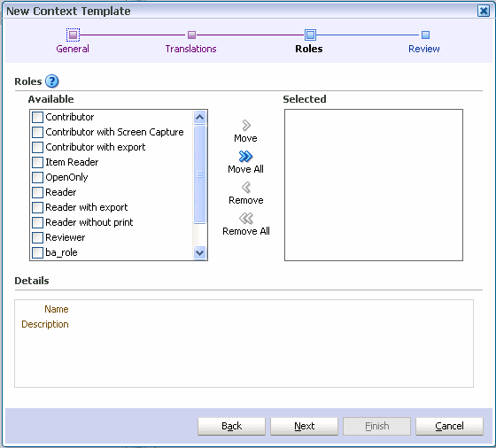Viewport: 496px width, 448px height.
Task: Click the disabled Finish button
Action: point(377,426)
